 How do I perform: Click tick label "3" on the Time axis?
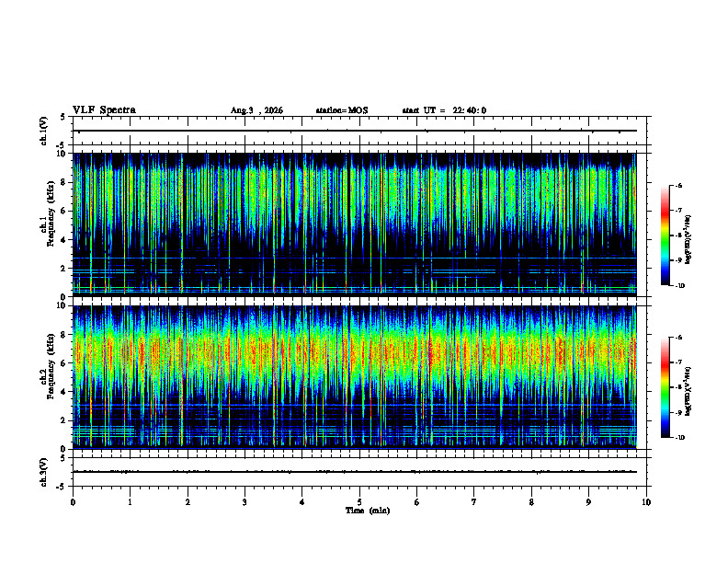pos(245,502)
